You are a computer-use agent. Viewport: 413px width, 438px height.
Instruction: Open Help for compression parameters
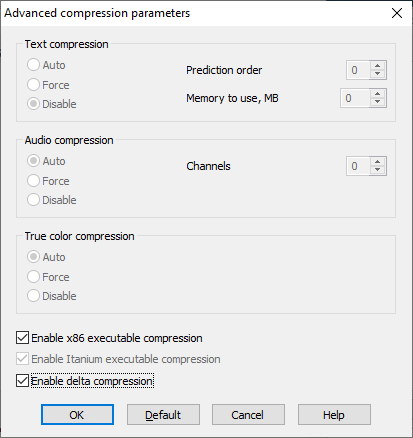coord(334,415)
